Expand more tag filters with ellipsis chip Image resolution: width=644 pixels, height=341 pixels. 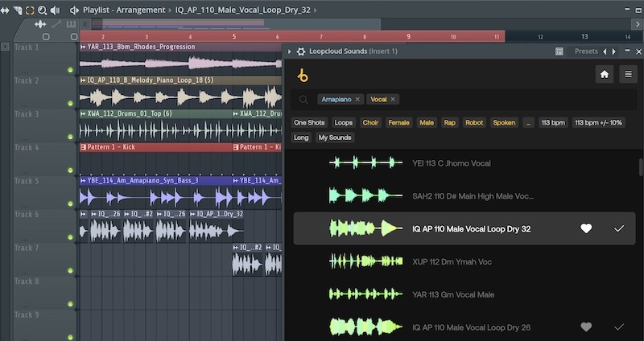528,123
